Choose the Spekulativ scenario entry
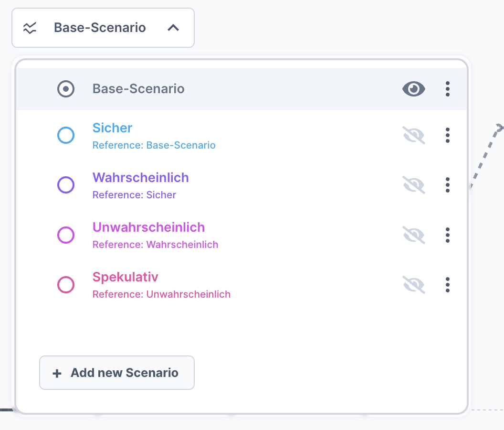This screenshot has height=430, width=504. 125,277
